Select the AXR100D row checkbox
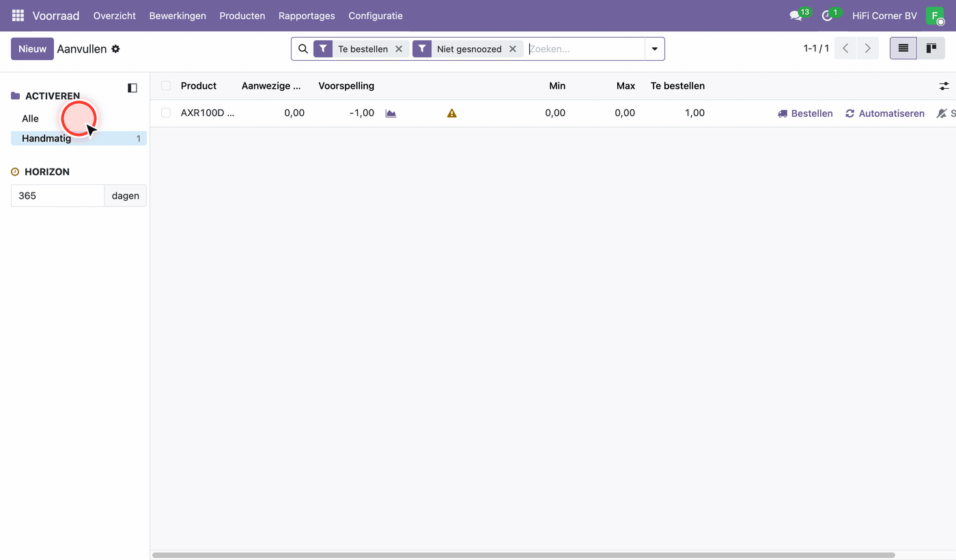The height and width of the screenshot is (560, 956). pos(166,113)
